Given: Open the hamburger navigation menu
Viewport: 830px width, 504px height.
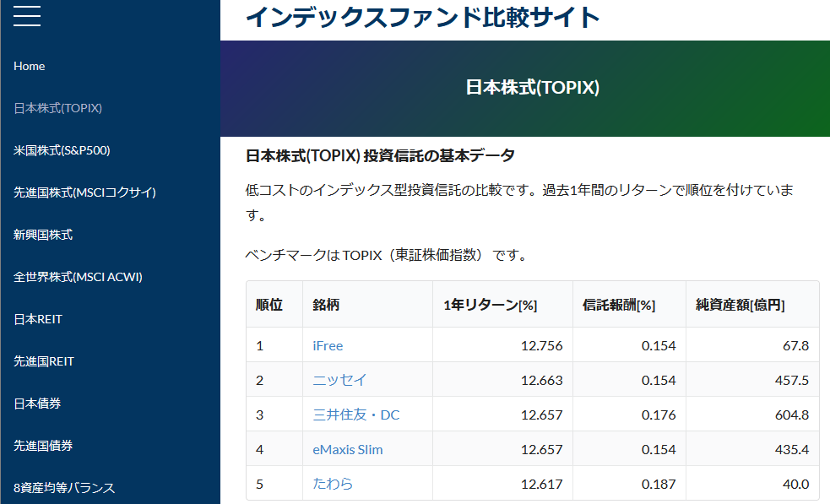Looking at the screenshot, I should coord(26,15).
